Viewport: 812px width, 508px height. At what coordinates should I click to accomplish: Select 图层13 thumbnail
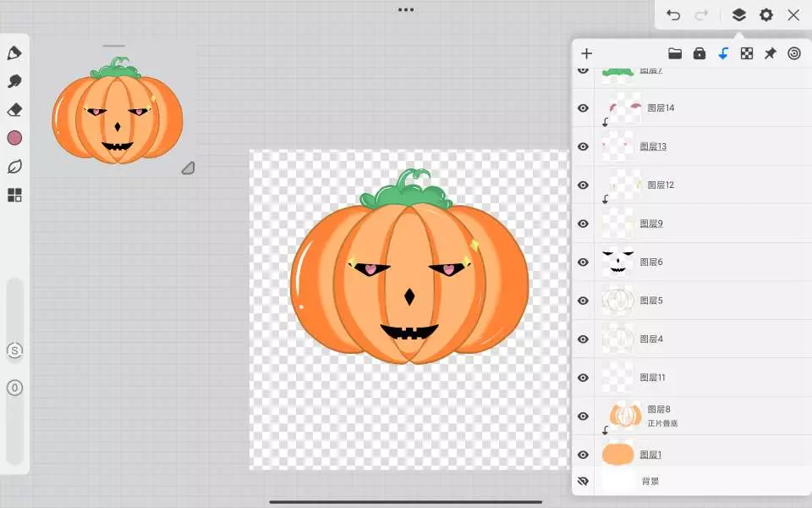coord(617,146)
